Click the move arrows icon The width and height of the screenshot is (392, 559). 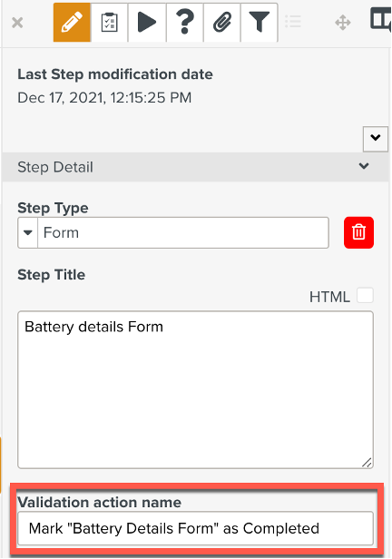coord(343,23)
